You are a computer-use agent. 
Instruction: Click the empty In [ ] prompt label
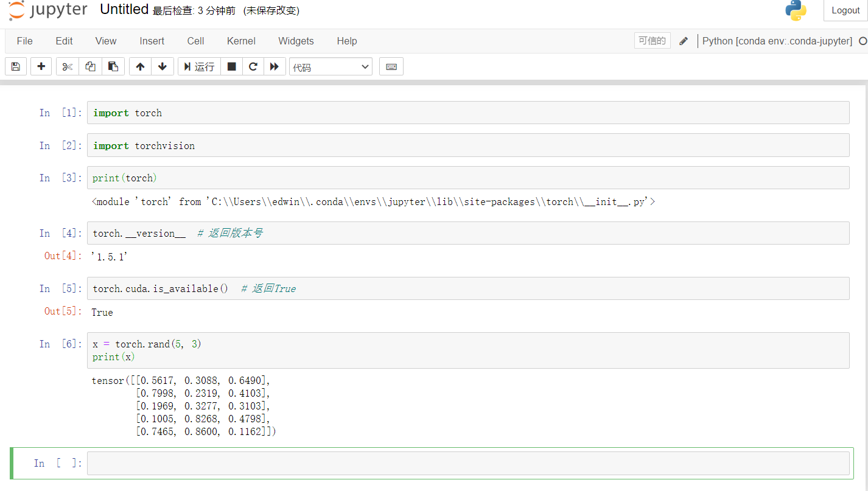pyautogui.click(x=58, y=463)
